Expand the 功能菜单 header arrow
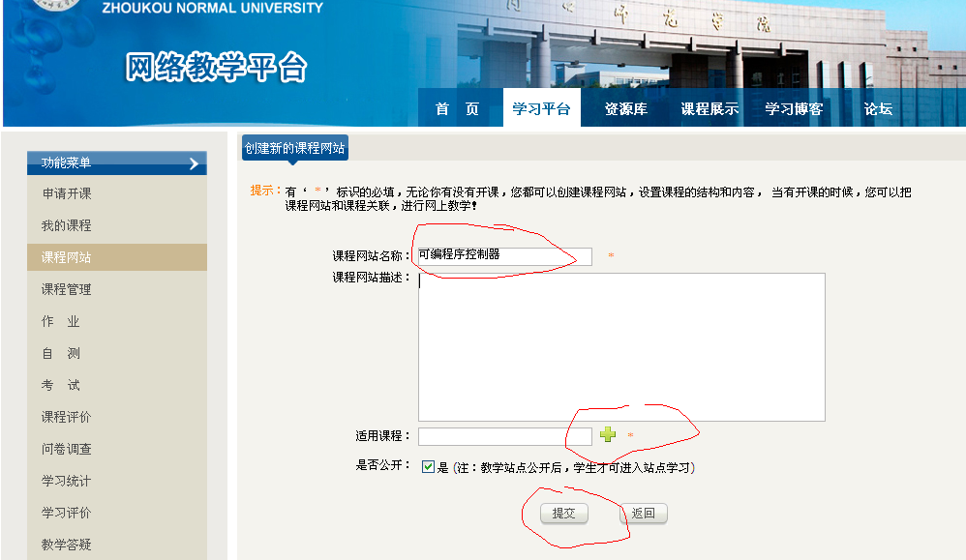This screenshot has height=560, width=966. coord(195,163)
